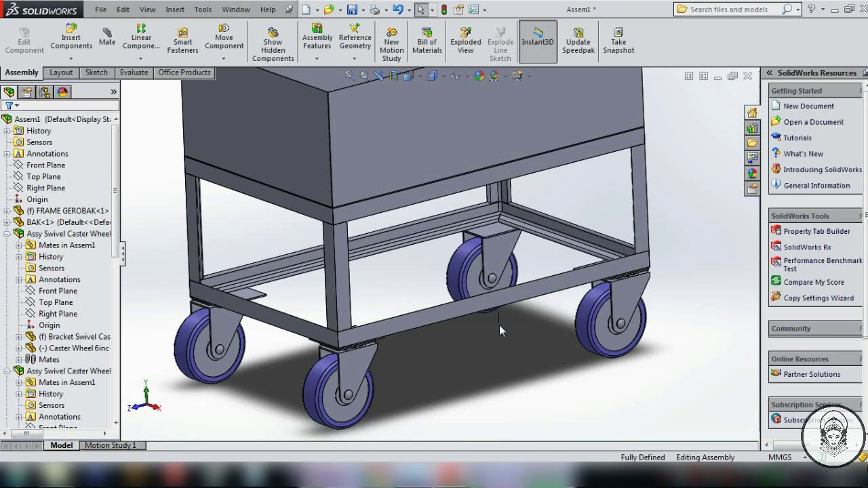Open the File menu

coord(100,9)
